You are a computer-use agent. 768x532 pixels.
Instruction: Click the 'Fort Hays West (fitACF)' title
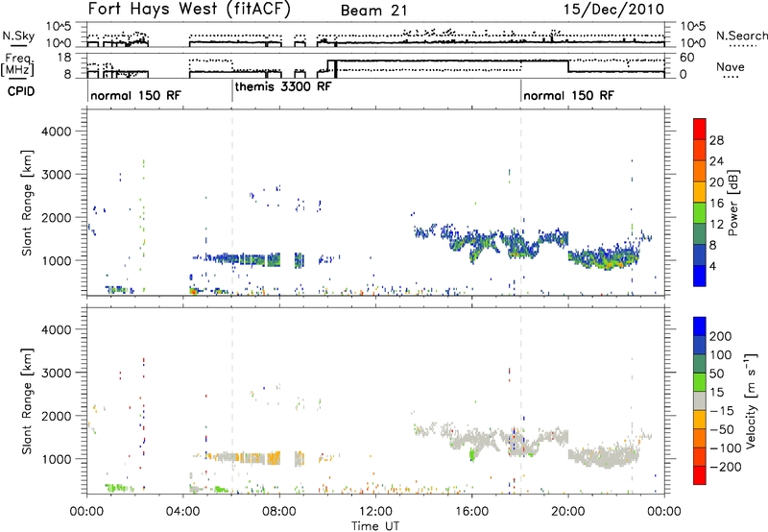(x=189, y=10)
